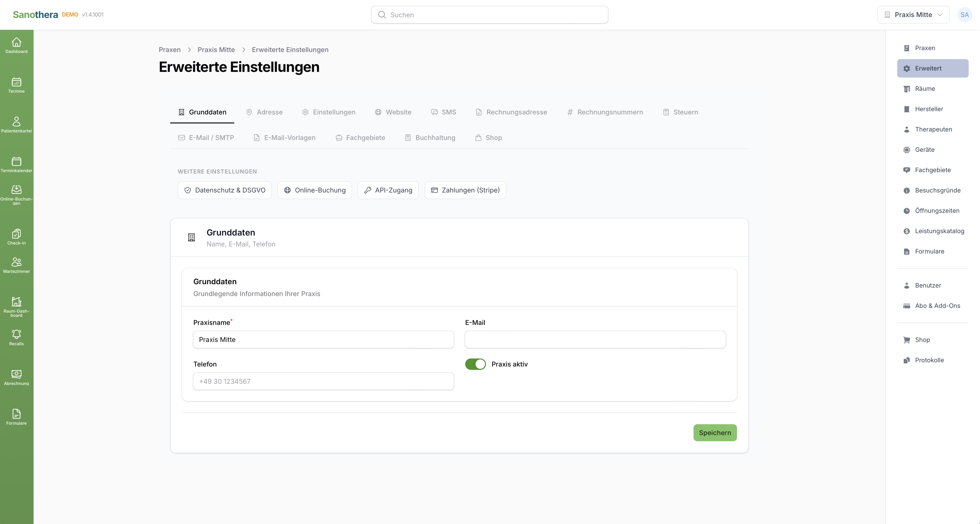Select the Shop tab in settings
This screenshot has height=524, width=980.
coord(489,138)
